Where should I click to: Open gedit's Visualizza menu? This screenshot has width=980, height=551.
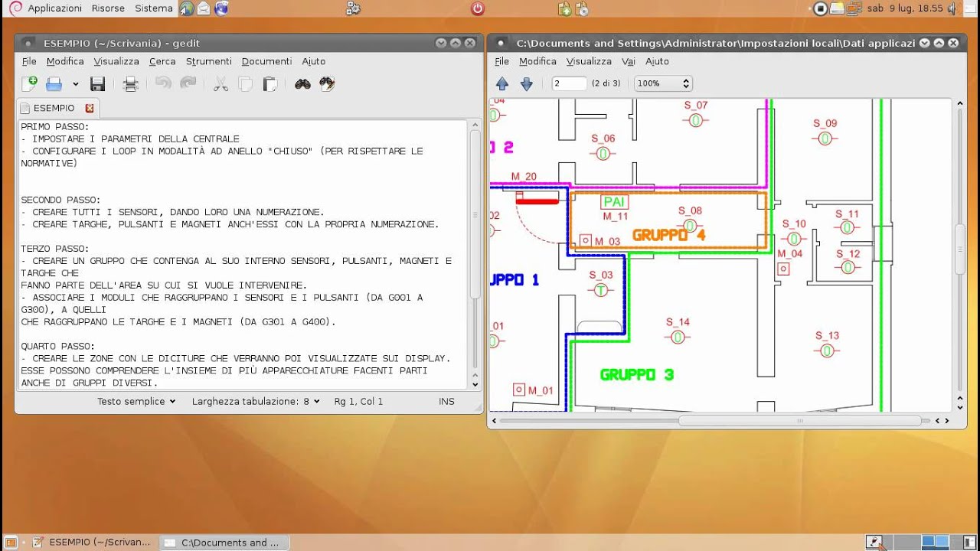pyautogui.click(x=116, y=61)
